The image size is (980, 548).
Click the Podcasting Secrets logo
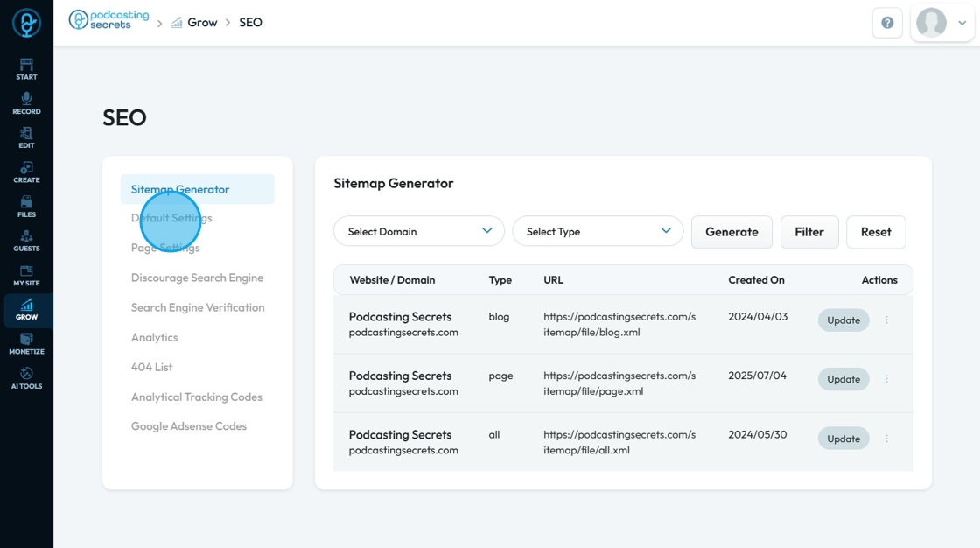coord(108,20)
